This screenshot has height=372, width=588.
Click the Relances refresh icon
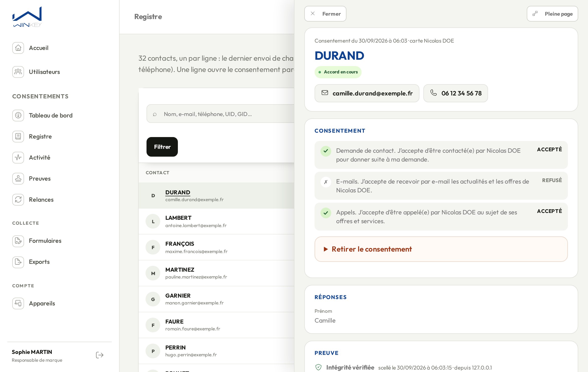[x=18, y=199]
